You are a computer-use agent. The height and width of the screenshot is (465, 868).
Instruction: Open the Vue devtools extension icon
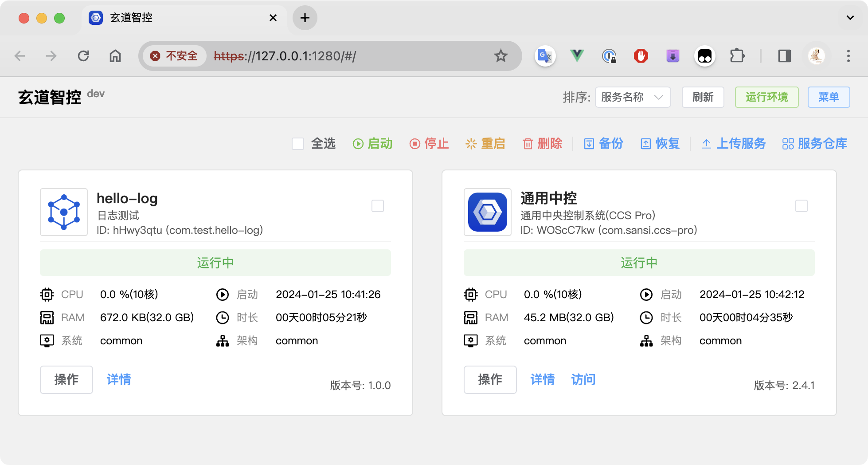click(x=577, y=56)
